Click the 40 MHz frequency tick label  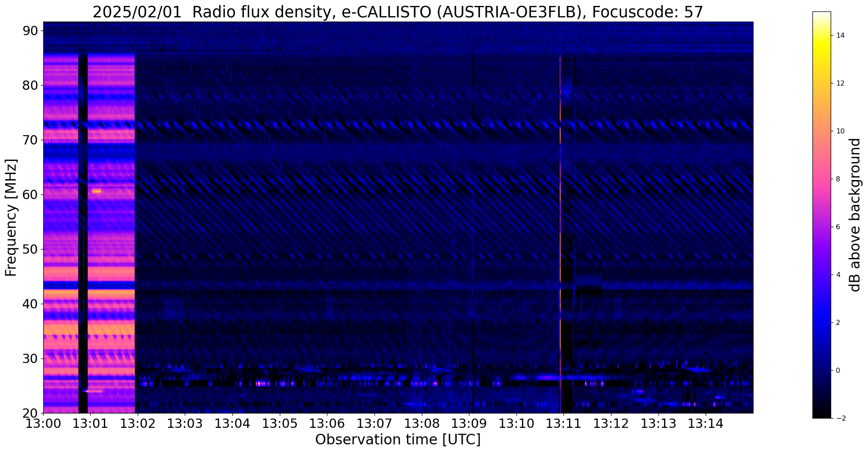pos(30,304)
